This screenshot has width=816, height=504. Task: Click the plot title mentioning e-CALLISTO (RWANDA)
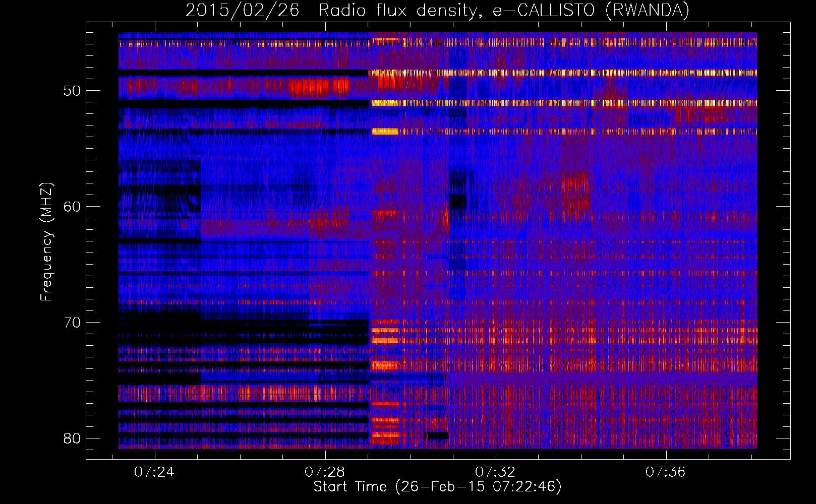pos(437,10)
